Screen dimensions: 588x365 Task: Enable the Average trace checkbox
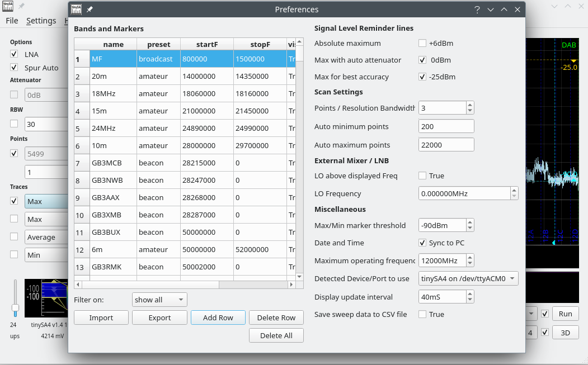click(14, 237)
